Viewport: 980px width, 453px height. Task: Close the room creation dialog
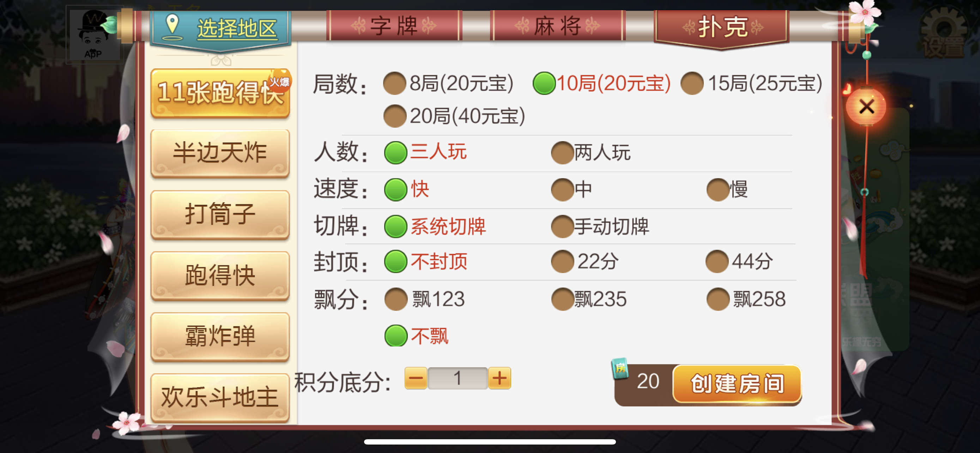tap(866, 107)
